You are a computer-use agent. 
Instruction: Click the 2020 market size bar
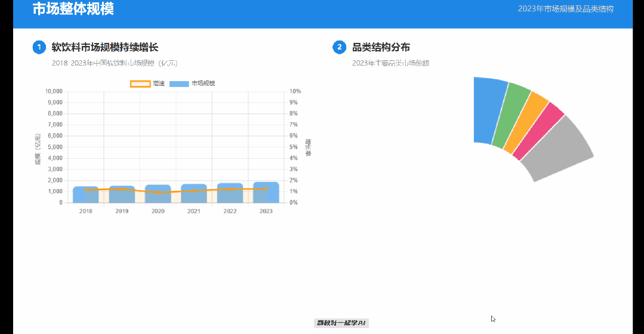158,194
